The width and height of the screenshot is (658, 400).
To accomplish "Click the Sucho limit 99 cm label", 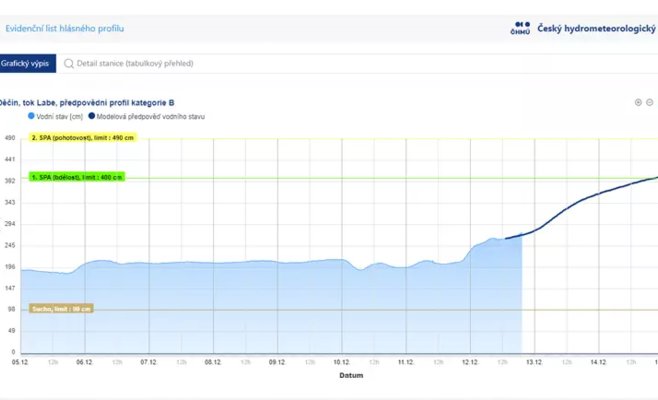I will [61, 309].
